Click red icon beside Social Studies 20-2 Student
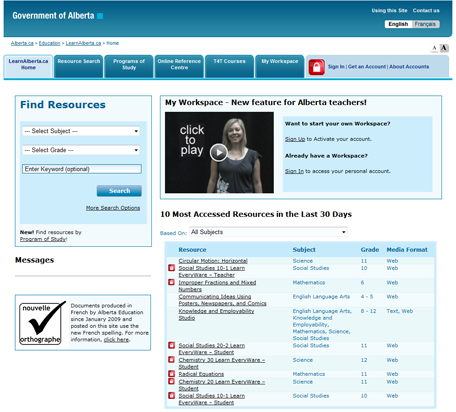Image resolution: width=456 pixels, height=412 pixels. coord(171,345)
